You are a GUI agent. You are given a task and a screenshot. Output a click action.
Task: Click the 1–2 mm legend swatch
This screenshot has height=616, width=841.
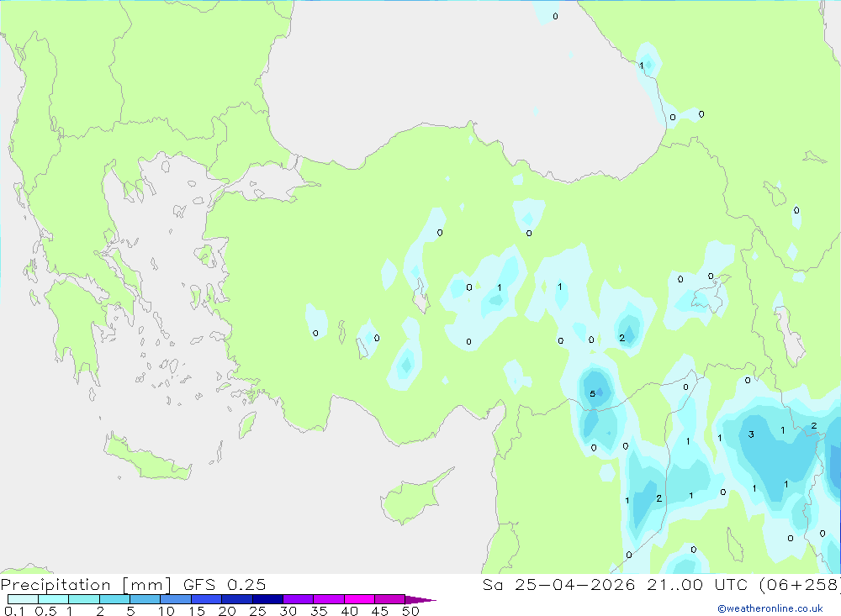(83, 599)
